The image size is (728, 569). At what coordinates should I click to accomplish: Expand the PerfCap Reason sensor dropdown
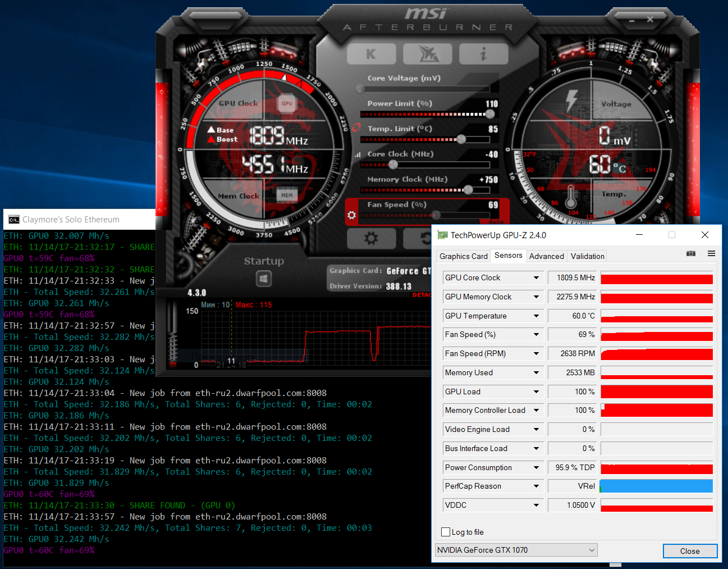[x=536, y=486]
